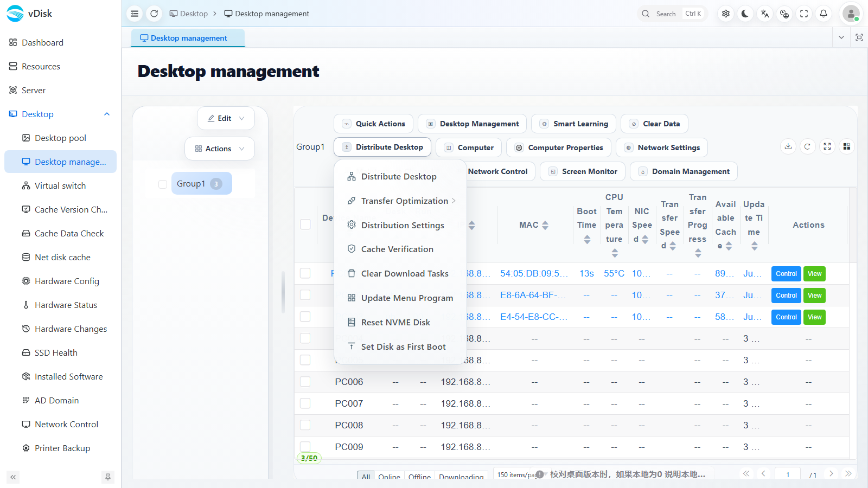
Task: Select the checkbox for PC007 row
Action: [305, 403]
